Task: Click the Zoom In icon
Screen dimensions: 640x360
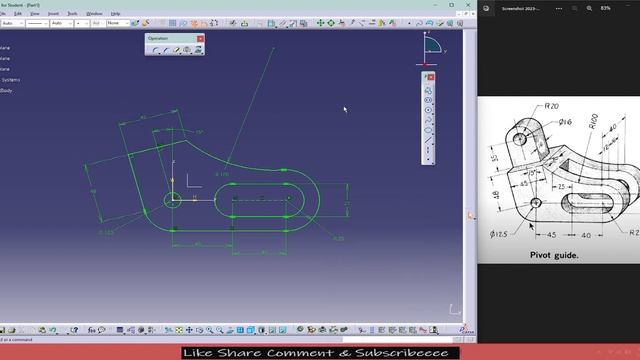Action: coord(210,330)
